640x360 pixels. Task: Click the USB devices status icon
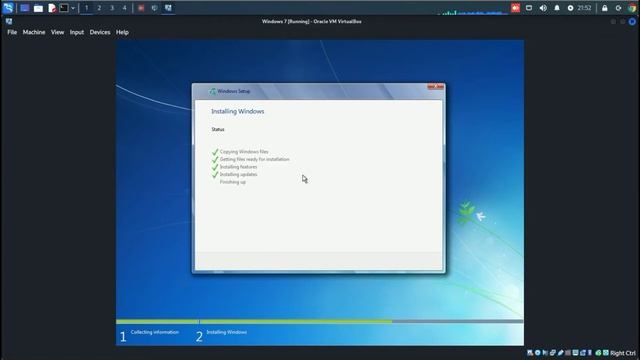560,353
